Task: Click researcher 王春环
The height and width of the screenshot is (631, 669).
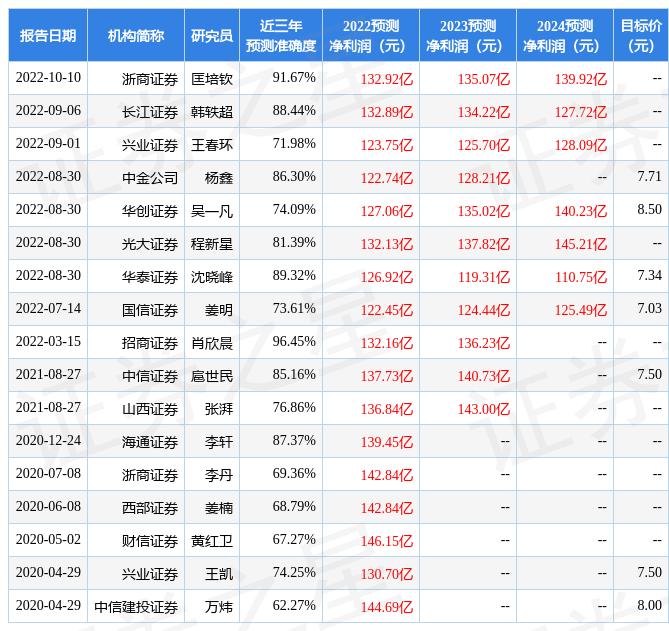Action: (x=212, y=145)
